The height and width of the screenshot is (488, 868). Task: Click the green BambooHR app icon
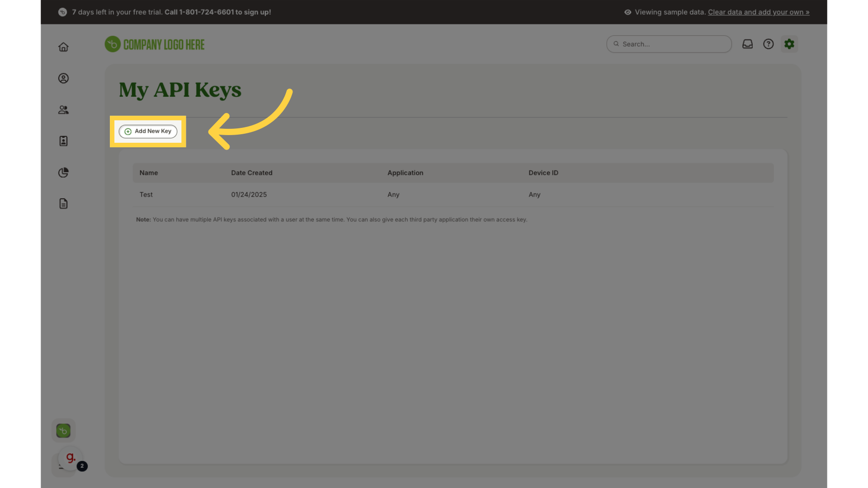tap(63, 431)
